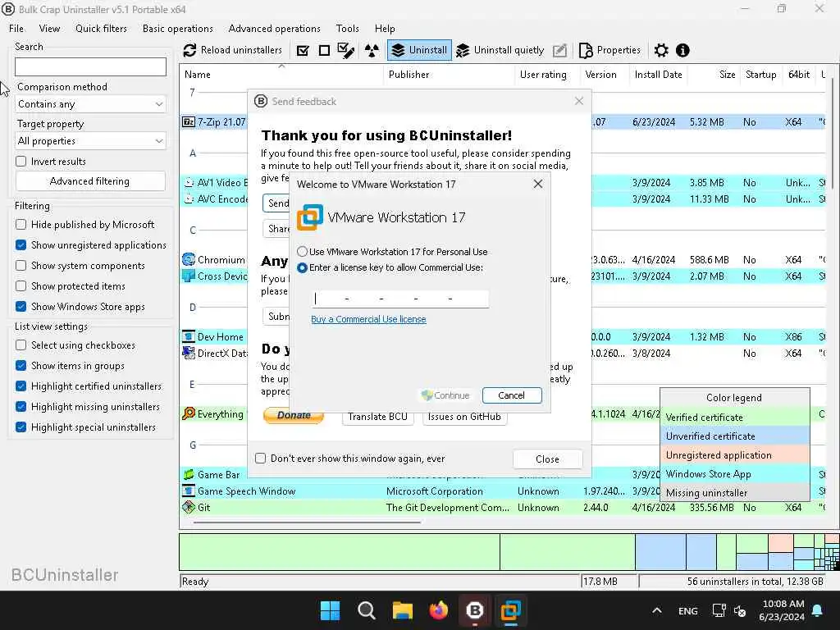Click the Game Bar icon in list
This screenshot has width=840, height=630.
[x=189, y=475]
